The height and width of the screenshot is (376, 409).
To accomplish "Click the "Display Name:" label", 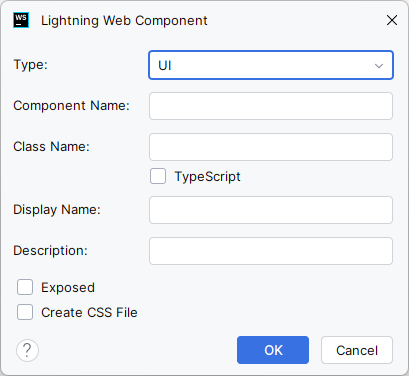I will coord(57,210).
